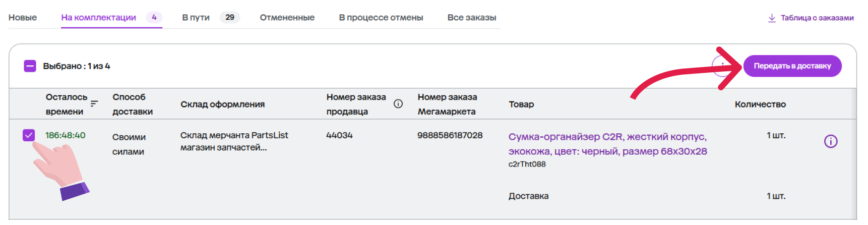The width and height of the screenshot is (868, 225).
Task: Uncheck the order 44034 row checkbox
Action: 29,135
